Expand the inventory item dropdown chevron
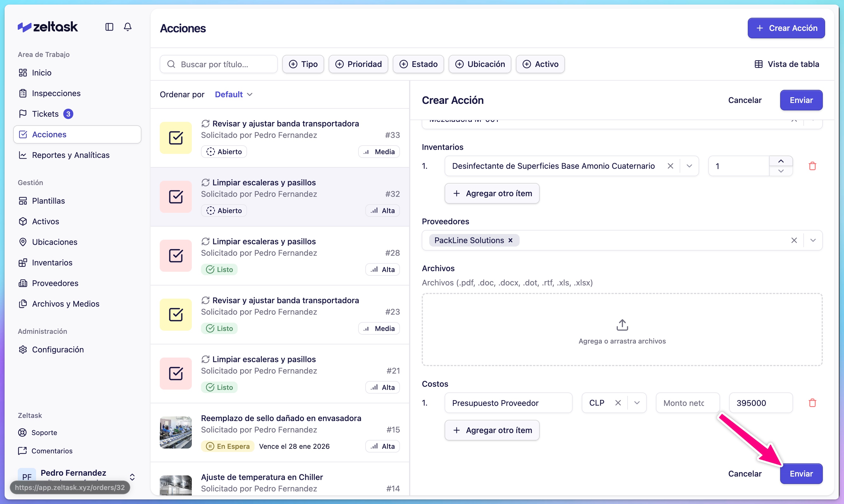This screenshot has width=844, height=504. coord(689,166)
